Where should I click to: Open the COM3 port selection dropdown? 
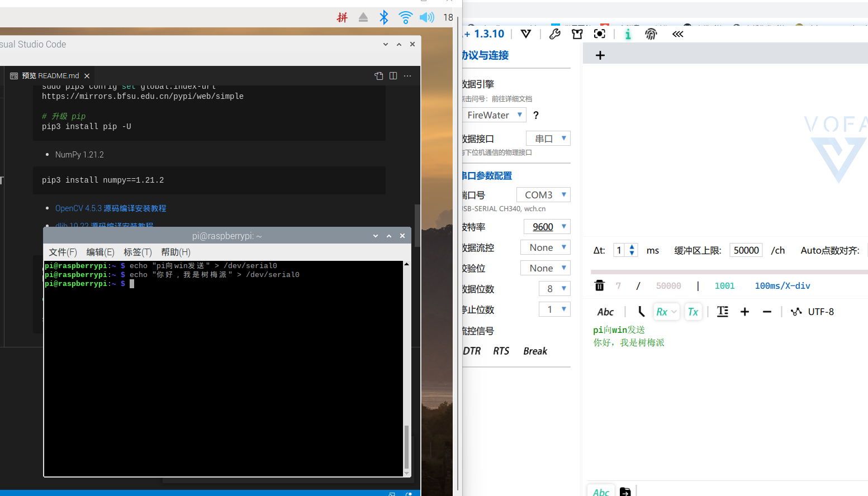click(x=543, y=194)
